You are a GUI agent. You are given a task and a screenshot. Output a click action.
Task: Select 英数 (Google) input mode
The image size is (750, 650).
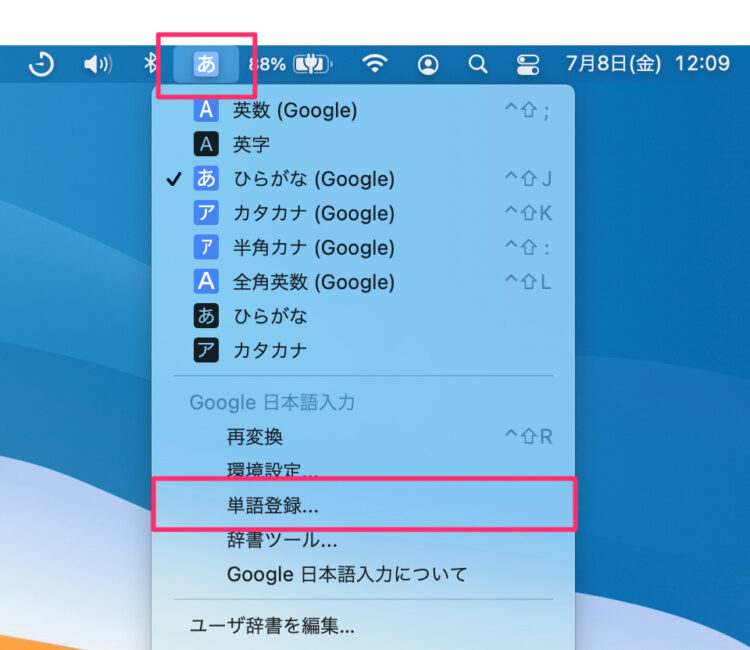363,110
